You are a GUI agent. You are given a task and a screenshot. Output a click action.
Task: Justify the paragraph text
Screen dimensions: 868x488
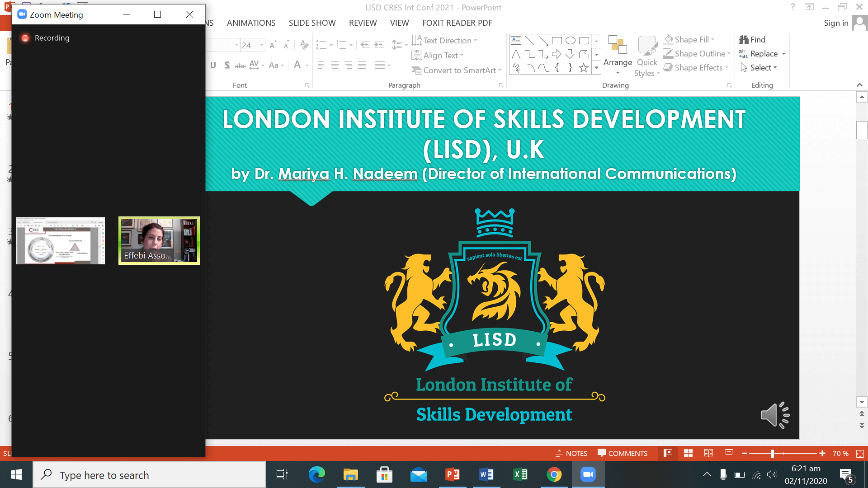click(x=362, y=66)
